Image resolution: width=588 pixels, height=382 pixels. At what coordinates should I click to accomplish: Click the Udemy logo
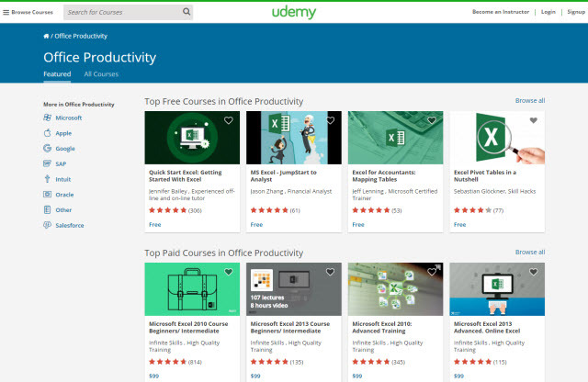coord(294,12)
